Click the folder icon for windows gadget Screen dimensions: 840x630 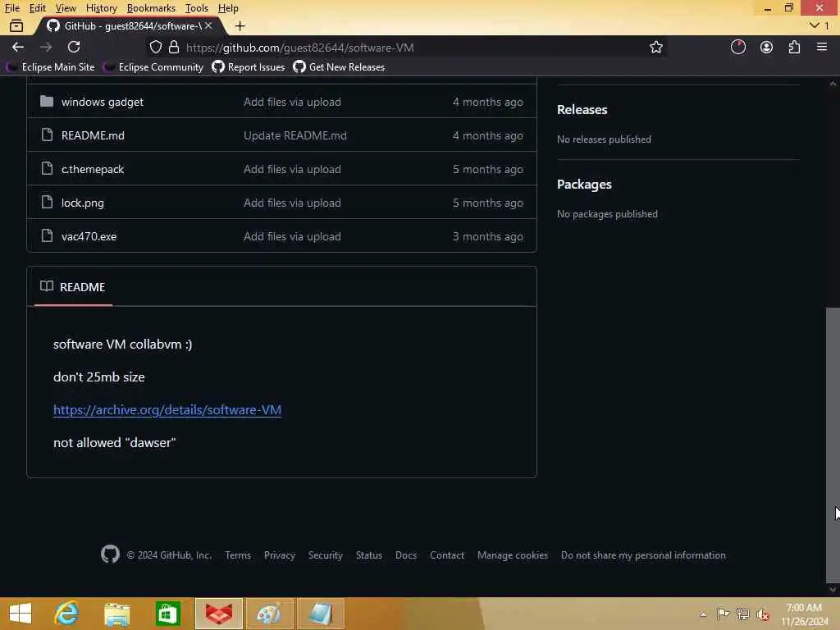click(47, 101)
